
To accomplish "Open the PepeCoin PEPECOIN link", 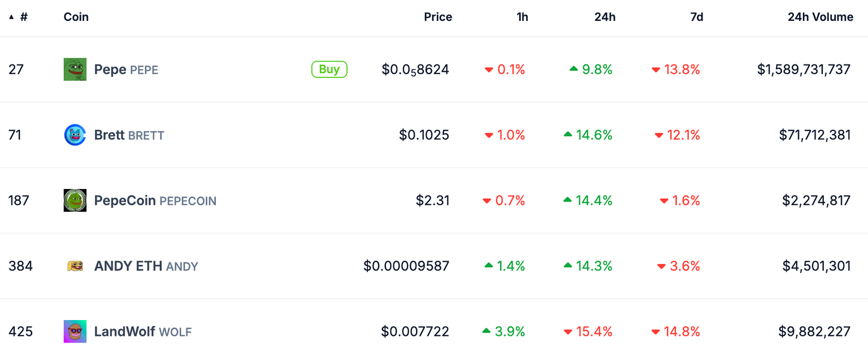I will [x=155, y=200].
